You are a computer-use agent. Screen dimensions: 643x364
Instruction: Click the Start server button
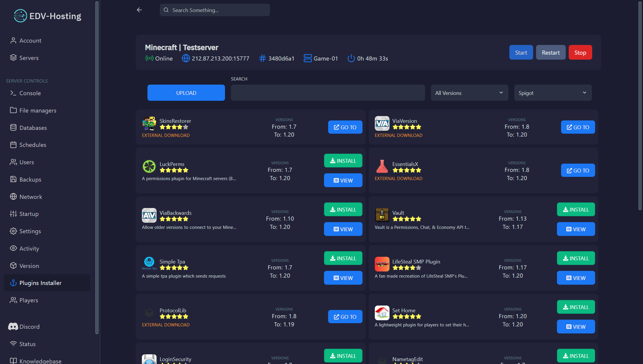[521, 53]
